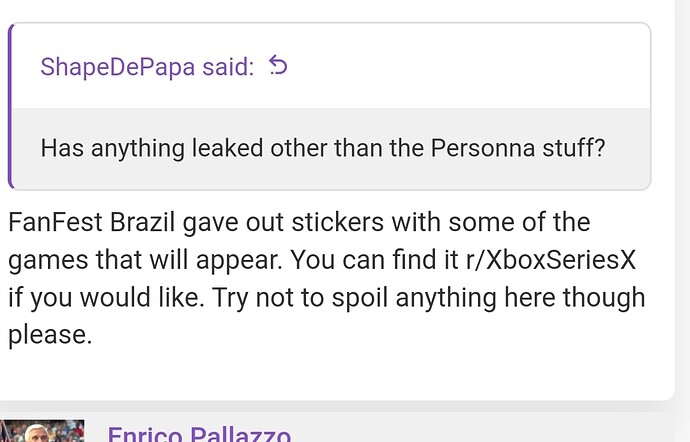Screen dimensions: 690x442
Task: Open the "ShapeDePapa said:" quote header link
Action: tap(147, 67)
